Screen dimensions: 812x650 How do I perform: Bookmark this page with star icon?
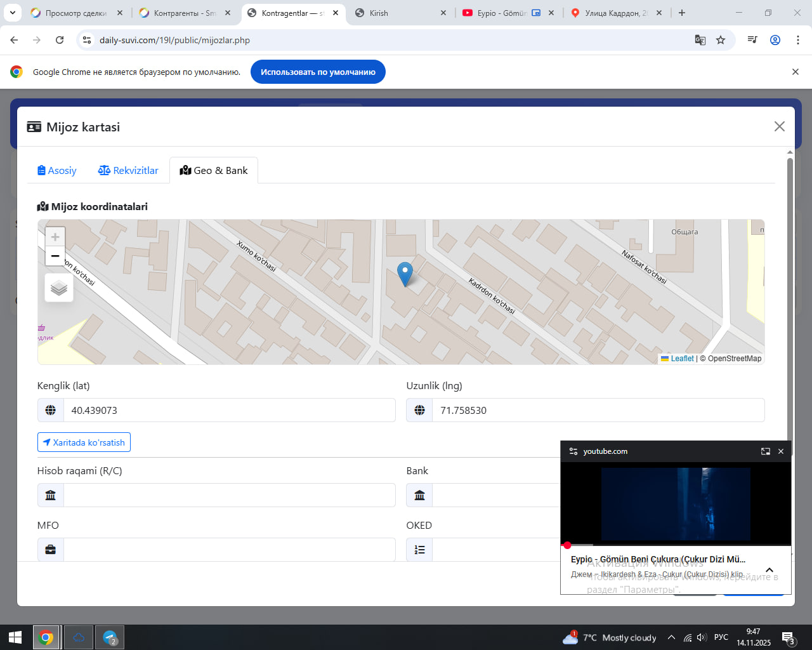point(721,40)
